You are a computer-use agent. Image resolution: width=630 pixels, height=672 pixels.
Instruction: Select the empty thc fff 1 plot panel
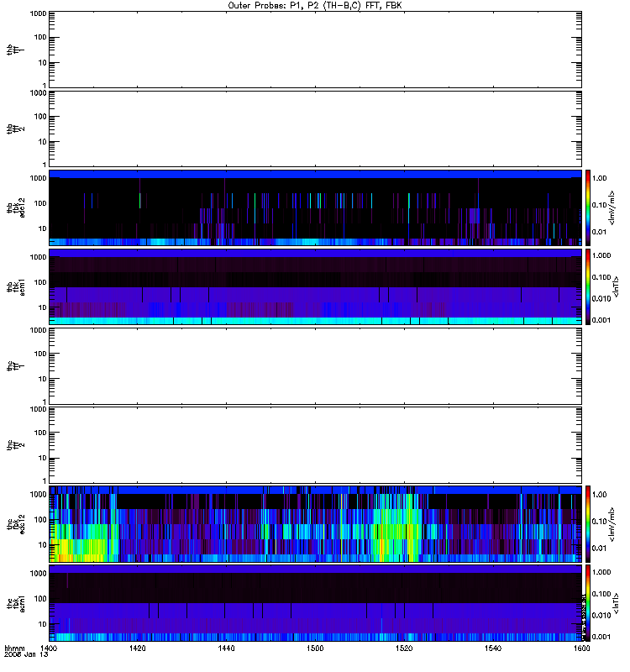[315, 366]
